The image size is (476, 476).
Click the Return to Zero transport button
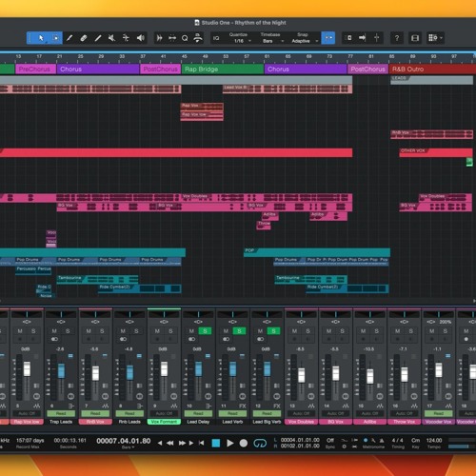point(201,443)
